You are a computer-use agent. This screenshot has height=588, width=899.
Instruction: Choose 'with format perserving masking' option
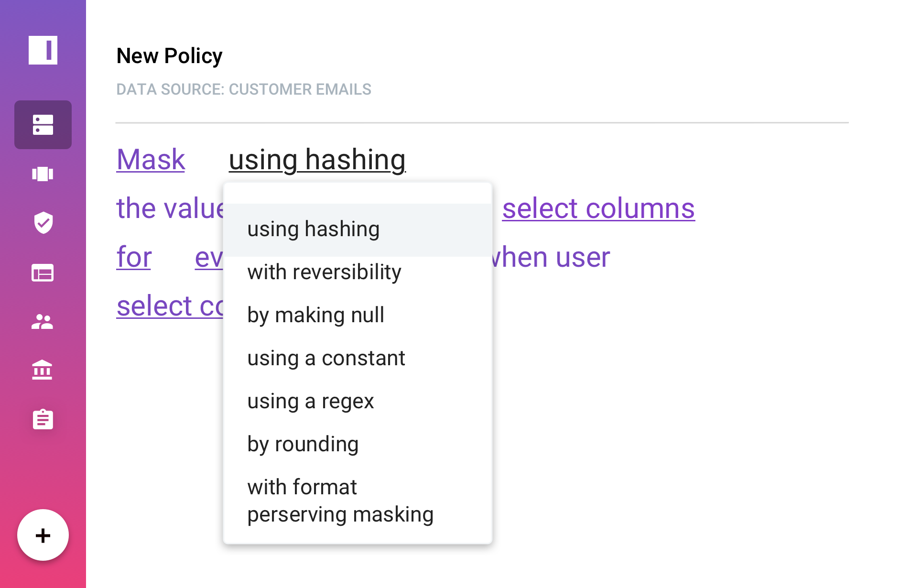click(x=340, y=501)
